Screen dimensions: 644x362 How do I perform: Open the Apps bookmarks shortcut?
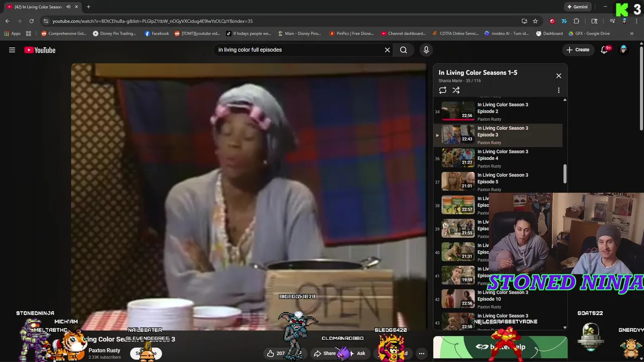(12, 34)
